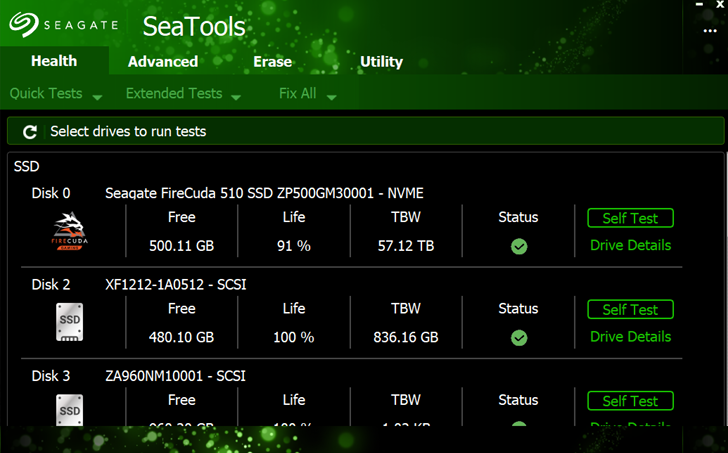The image size is (728, 453).
Task: Click the 'Disk 3' label
Action: point(51,376)
